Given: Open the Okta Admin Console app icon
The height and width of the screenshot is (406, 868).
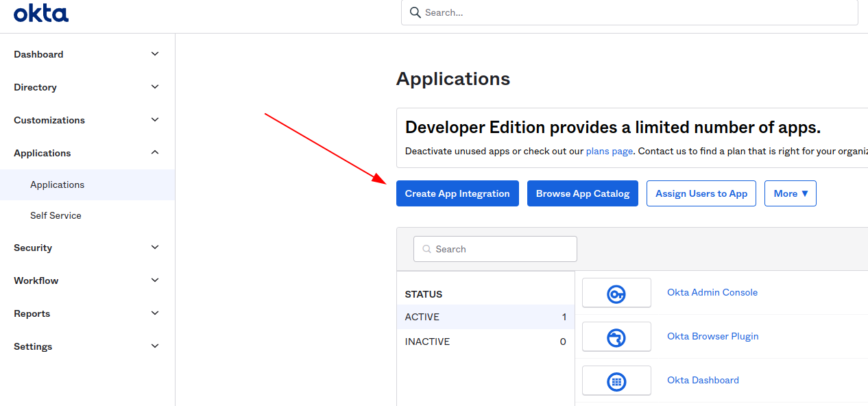Looking at the screenshot, I should (616, 293).
